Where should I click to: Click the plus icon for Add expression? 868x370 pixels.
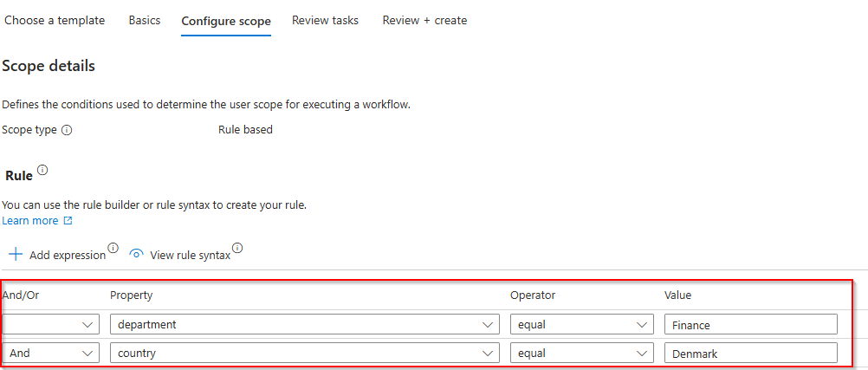coord(16,255)
